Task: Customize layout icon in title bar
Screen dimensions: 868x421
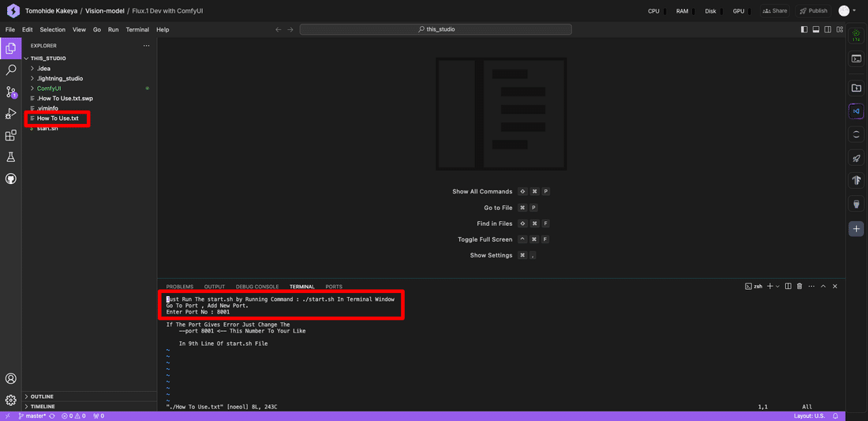Action: (x=840, y=29)
